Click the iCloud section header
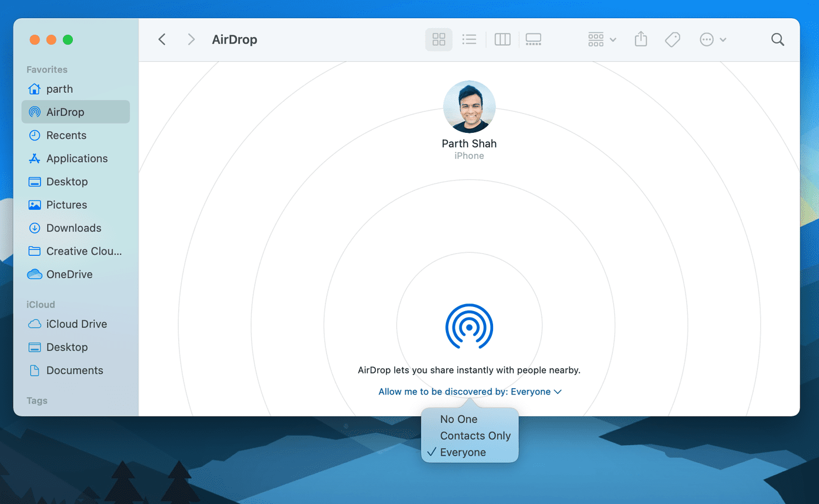This screenshot has width=819, height=504. (41, 305)
